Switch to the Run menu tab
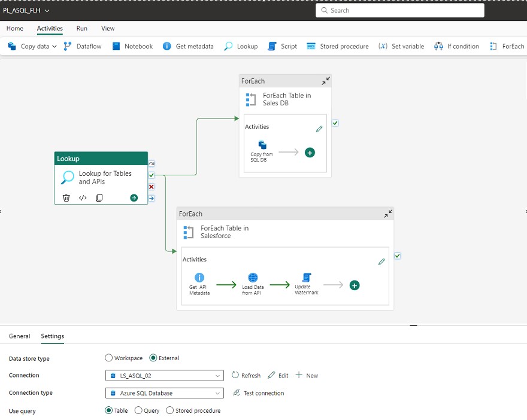This screenshot has height=420, width=527. (x=81, y=29)
